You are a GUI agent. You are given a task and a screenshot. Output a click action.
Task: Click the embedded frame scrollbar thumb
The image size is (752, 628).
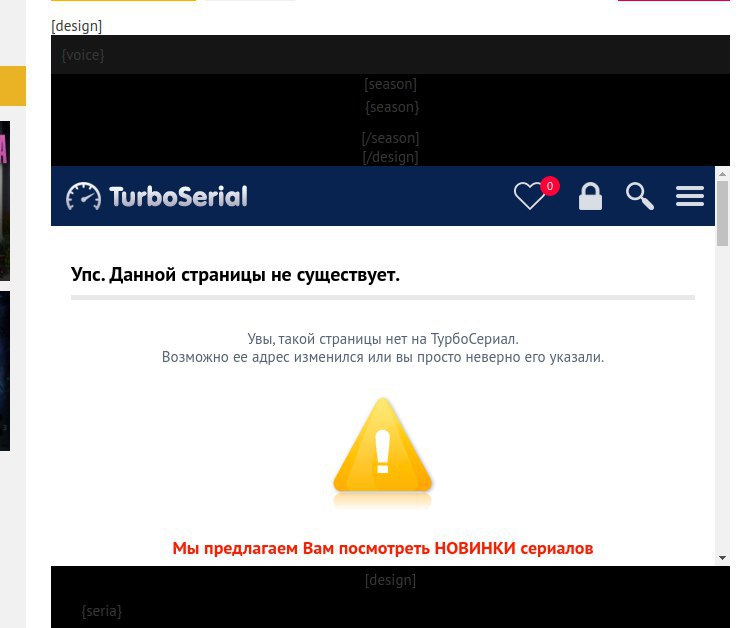click(722, 213)
